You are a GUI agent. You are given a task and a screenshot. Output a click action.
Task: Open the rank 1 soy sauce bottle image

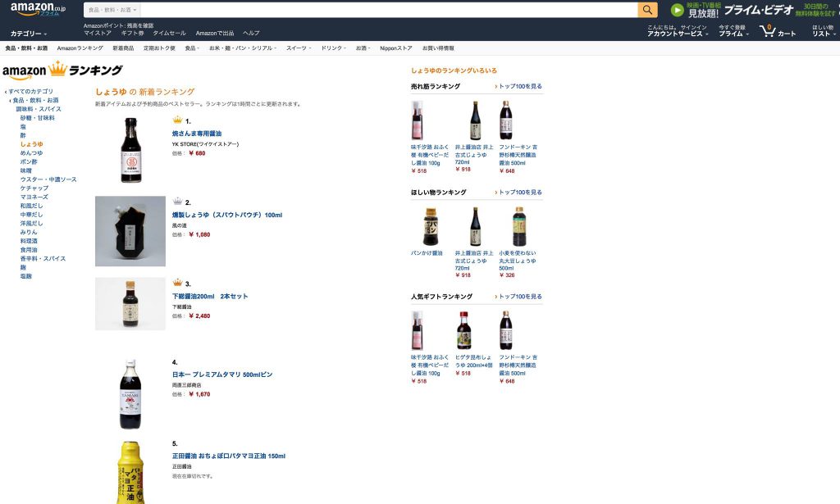[x=130, y=150]
